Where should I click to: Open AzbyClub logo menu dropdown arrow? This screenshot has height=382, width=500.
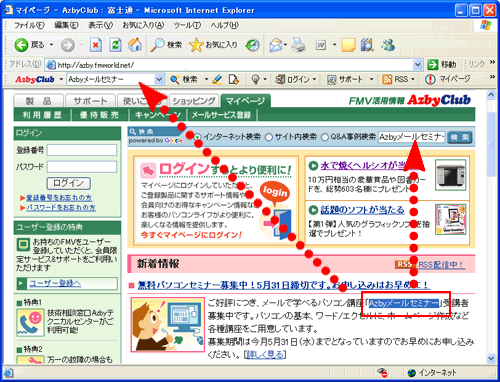(61, 79)
